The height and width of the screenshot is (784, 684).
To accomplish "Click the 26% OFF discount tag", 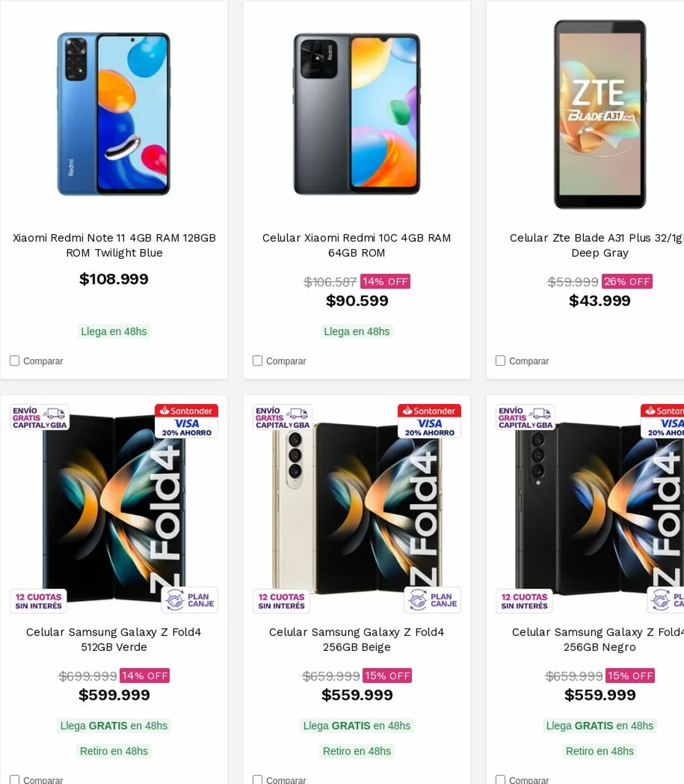I will (x=627, y=281).
